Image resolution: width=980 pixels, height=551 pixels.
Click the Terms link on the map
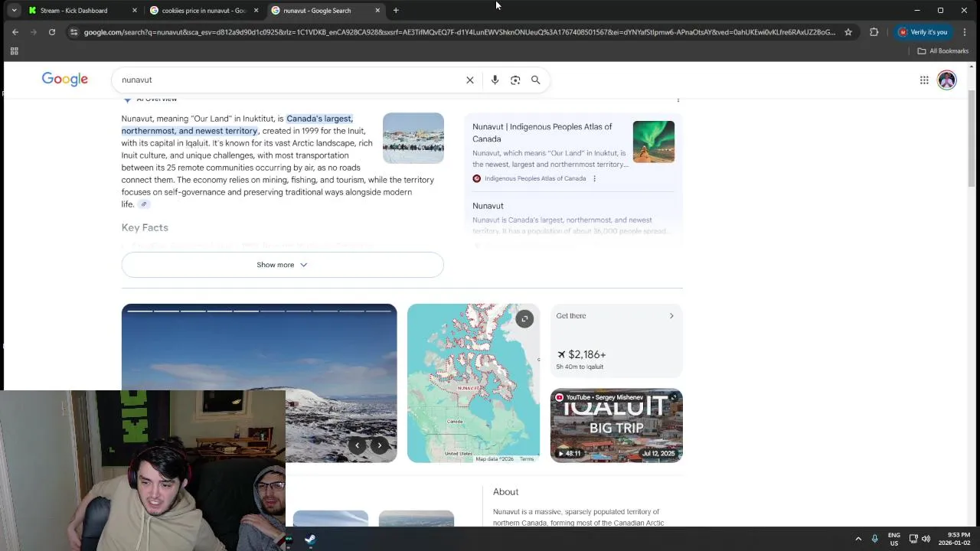[527, 458]
